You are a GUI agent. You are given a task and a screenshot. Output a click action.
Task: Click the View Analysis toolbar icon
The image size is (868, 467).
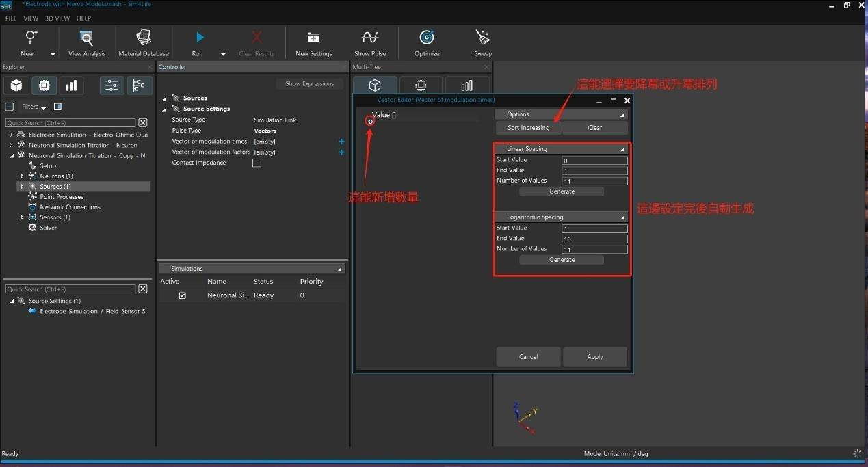coord(86,38)
